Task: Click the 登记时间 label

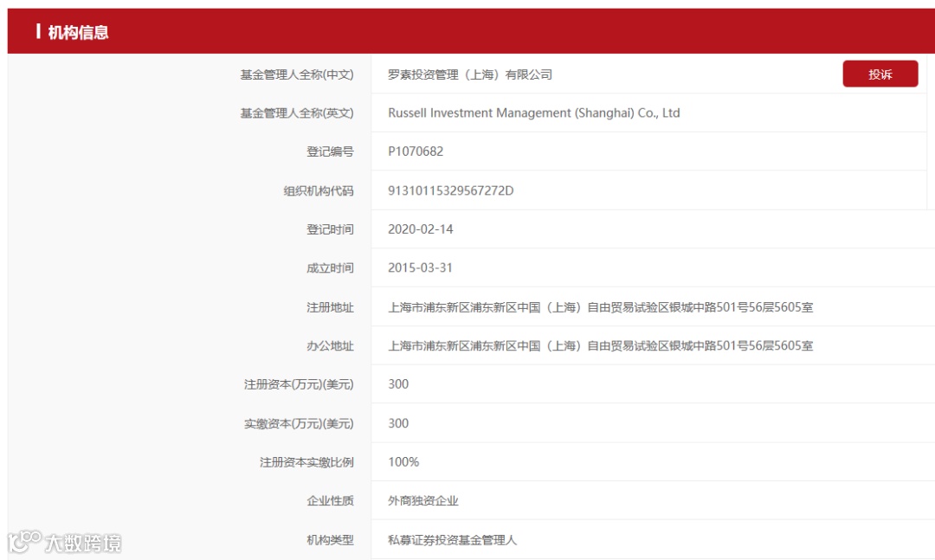Action: tap(331, 229)
